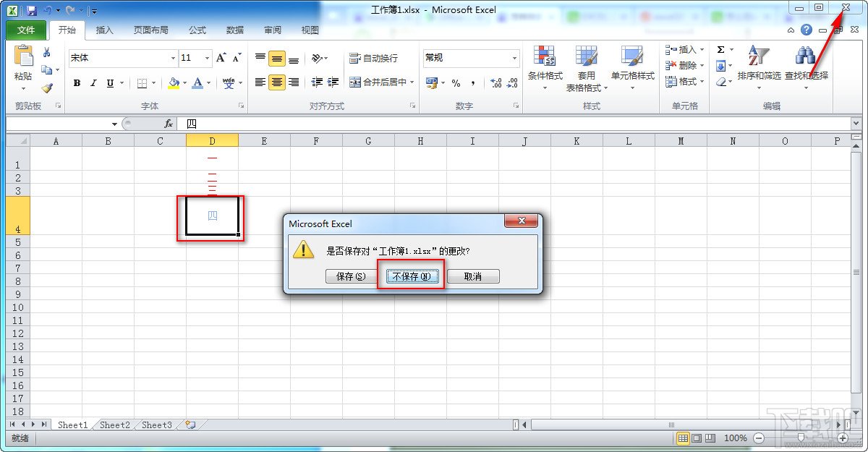This screenshot has height=452, width=868.
Task: Switch to the Sheet2 worksheet tab
Action: pyautogui.click(x=114, y=425)
